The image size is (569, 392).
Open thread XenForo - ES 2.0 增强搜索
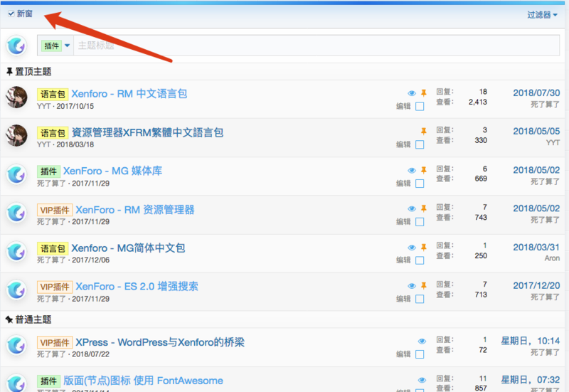[x=137, y=287]
